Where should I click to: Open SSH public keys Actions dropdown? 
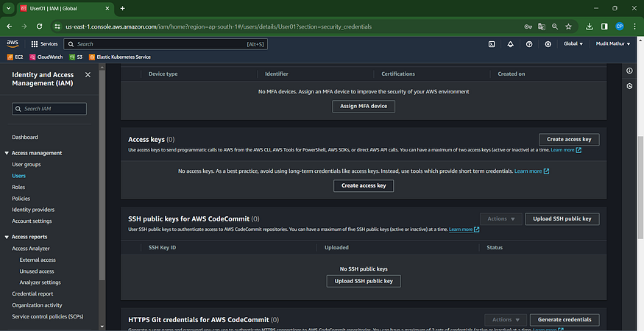click(500, 218)
